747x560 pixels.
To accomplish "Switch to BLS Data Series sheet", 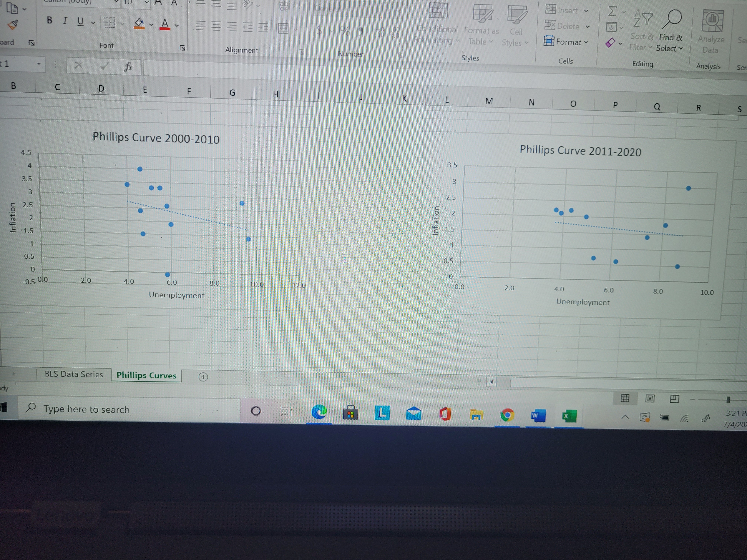I will tap(74, 374).
